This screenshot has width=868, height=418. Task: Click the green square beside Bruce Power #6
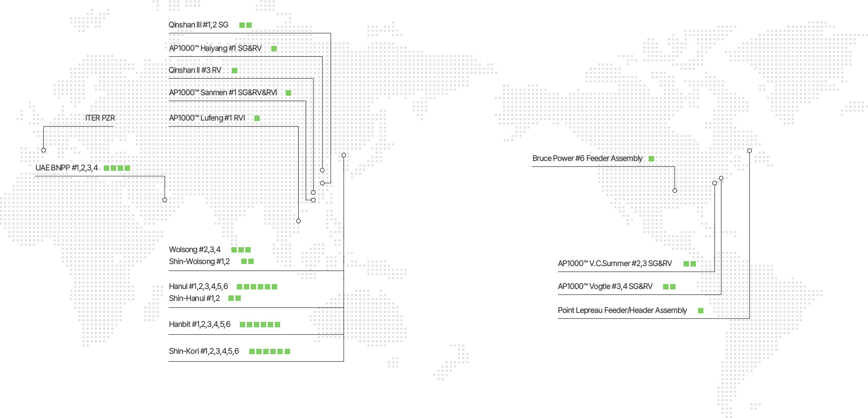pyautogui.click(x=651, y=158)
